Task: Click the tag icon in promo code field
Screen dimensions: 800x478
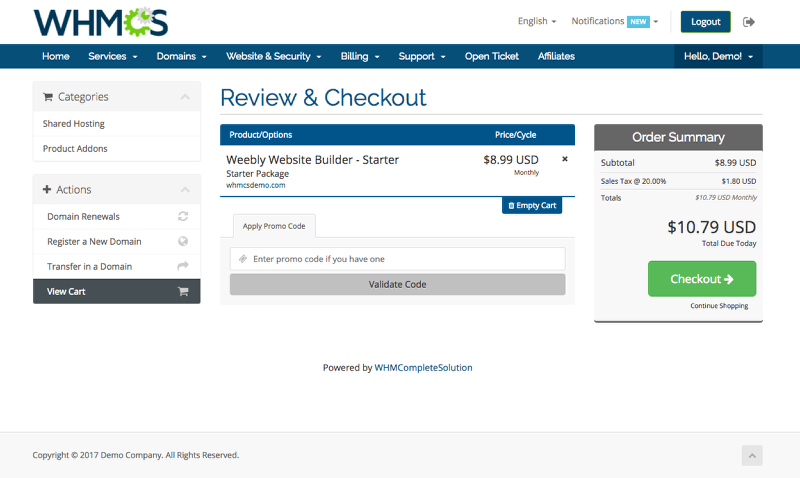Action: [x=243, y=259]
